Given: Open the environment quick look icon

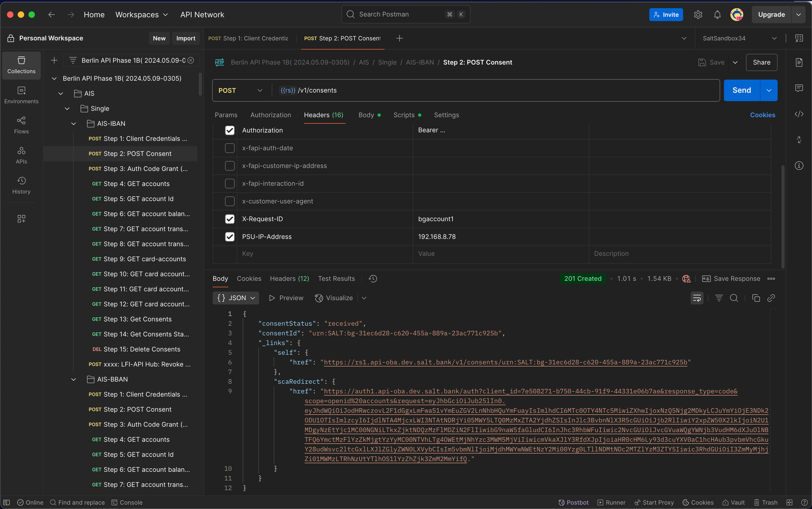Looking at the screenshot, I should pyautogui.click(x=799, y=38).
